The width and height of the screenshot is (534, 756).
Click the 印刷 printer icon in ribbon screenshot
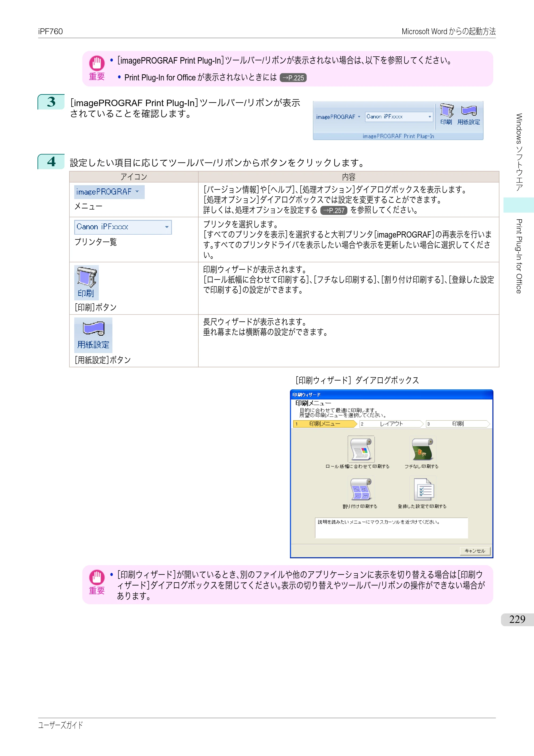pos(446,114)
